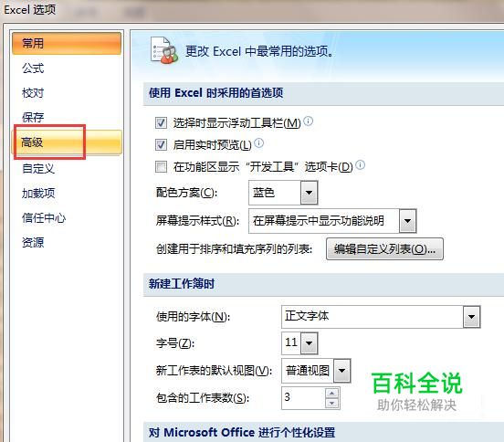
Task: Open the 屏幕提示样式 dropdown
Action: [x=407, y=221]
